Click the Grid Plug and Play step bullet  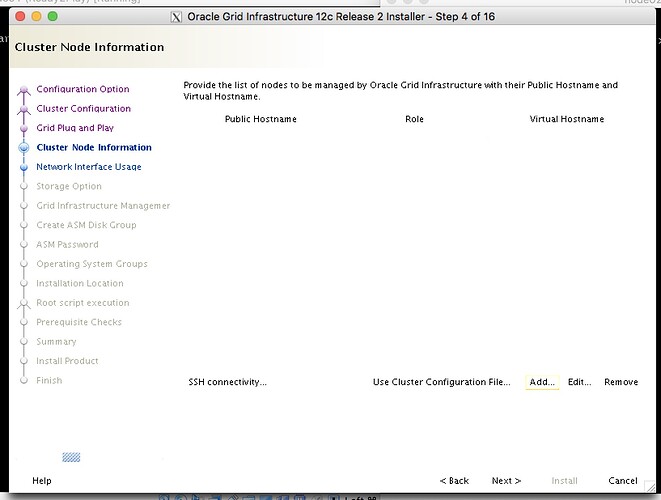click(x=23, y=128)
